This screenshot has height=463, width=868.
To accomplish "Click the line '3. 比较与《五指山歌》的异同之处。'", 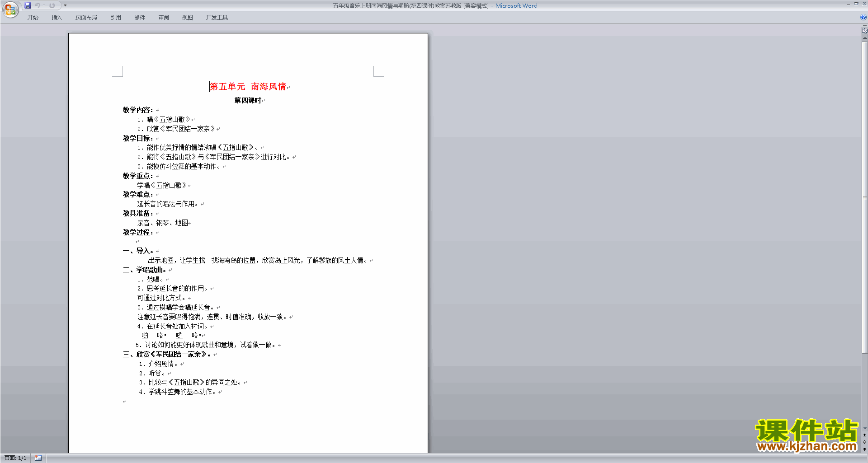I will pos(191,382).
